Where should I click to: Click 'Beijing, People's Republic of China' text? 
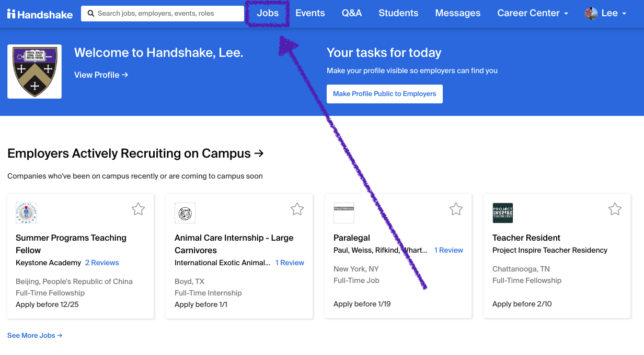(74, 281)
